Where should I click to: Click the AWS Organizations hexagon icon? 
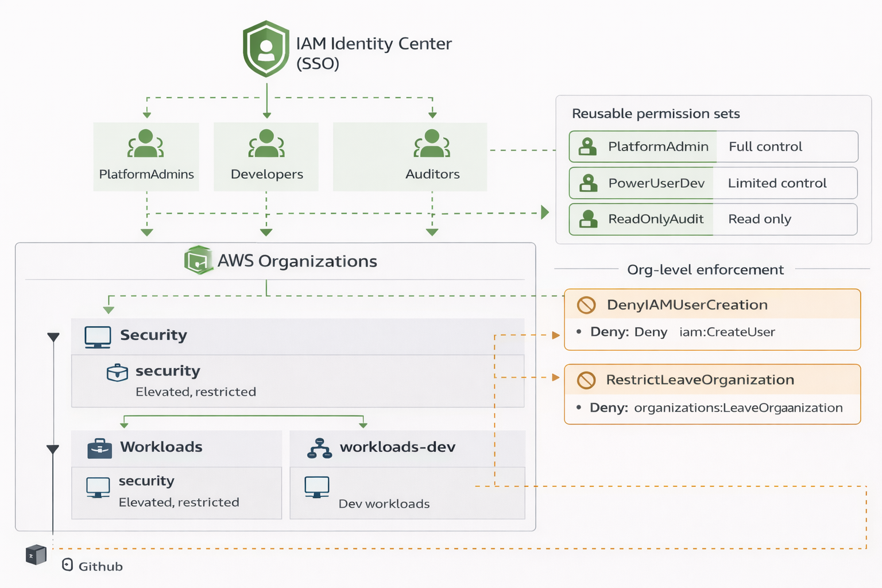tap(198, 261)
